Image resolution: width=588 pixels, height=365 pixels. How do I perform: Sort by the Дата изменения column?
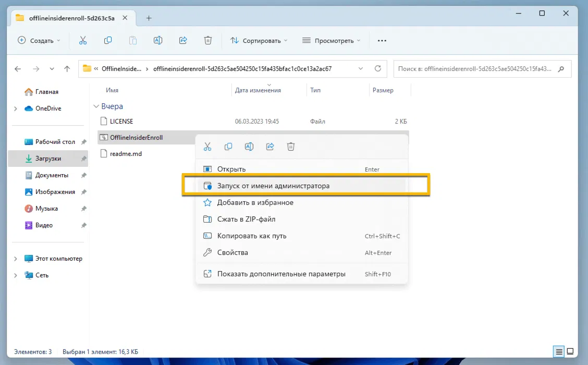(258, 90)
